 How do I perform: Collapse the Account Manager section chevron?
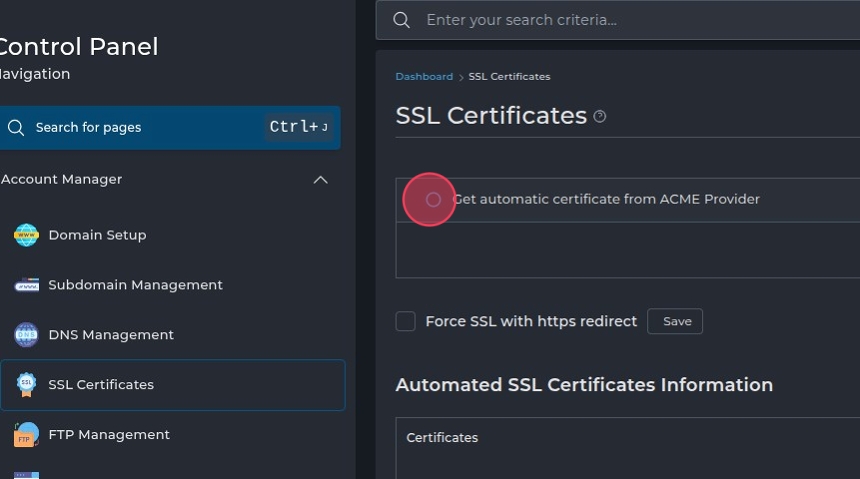(x=320, y=180)
